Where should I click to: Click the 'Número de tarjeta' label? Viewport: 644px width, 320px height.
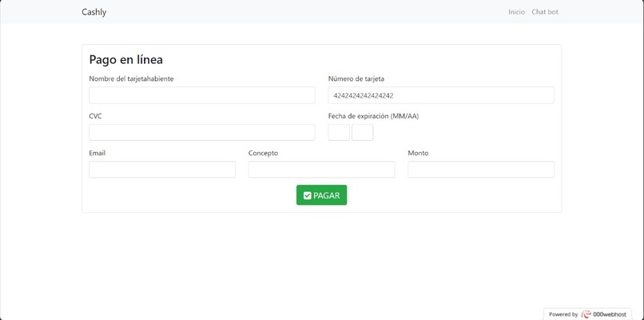(x=356, y=79)
